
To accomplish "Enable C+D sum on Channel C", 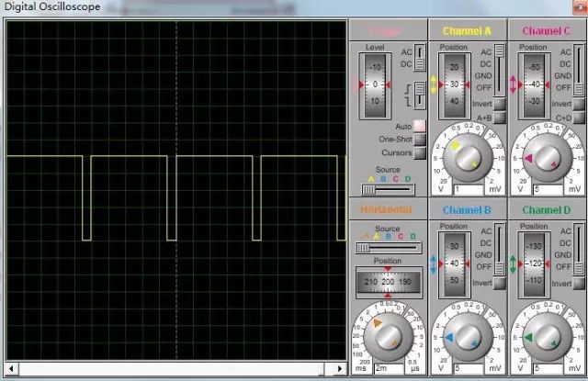I will click(579, 118).
